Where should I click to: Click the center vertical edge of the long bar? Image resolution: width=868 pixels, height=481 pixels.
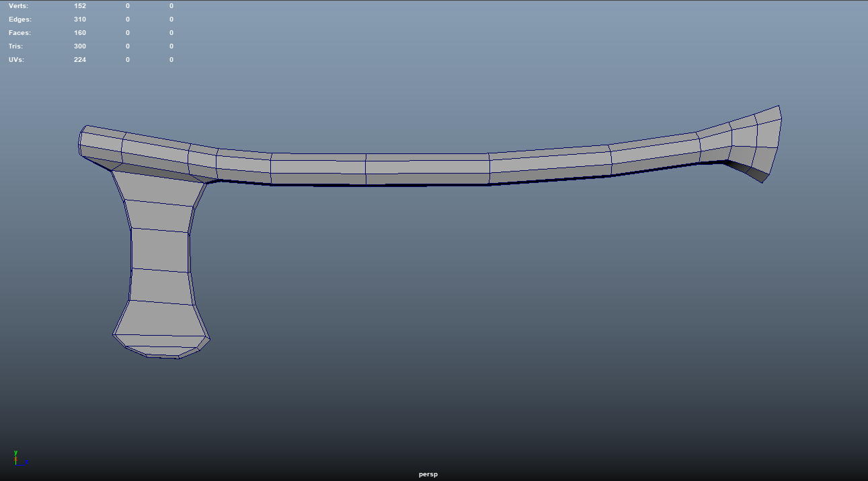[x=366, y=169]
